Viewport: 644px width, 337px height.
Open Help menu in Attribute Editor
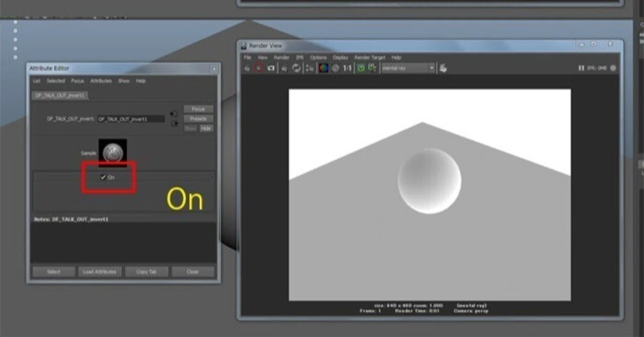[141, 81]
